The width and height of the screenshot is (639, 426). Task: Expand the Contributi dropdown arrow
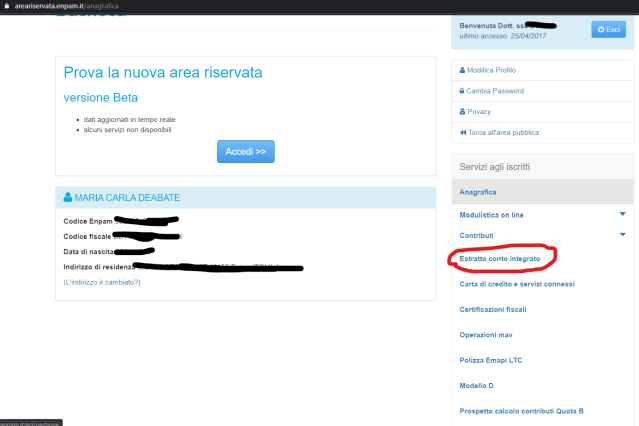(x=621, y=234)
